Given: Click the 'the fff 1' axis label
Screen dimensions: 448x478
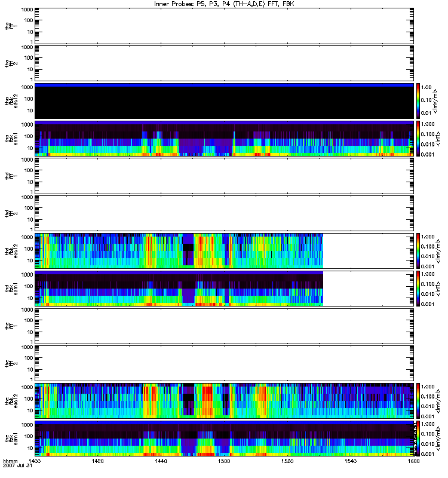Looking at the screenshot, I should tap(11, 326).
